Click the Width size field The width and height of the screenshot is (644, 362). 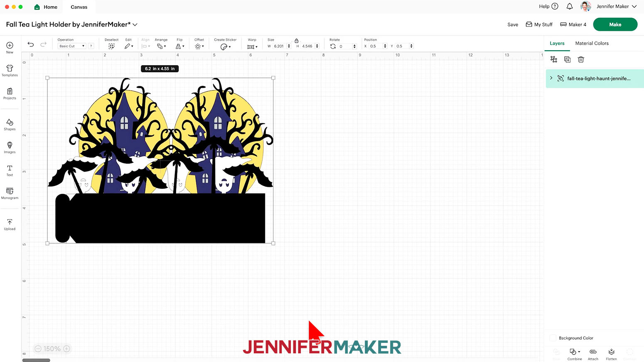coord(279,46)
